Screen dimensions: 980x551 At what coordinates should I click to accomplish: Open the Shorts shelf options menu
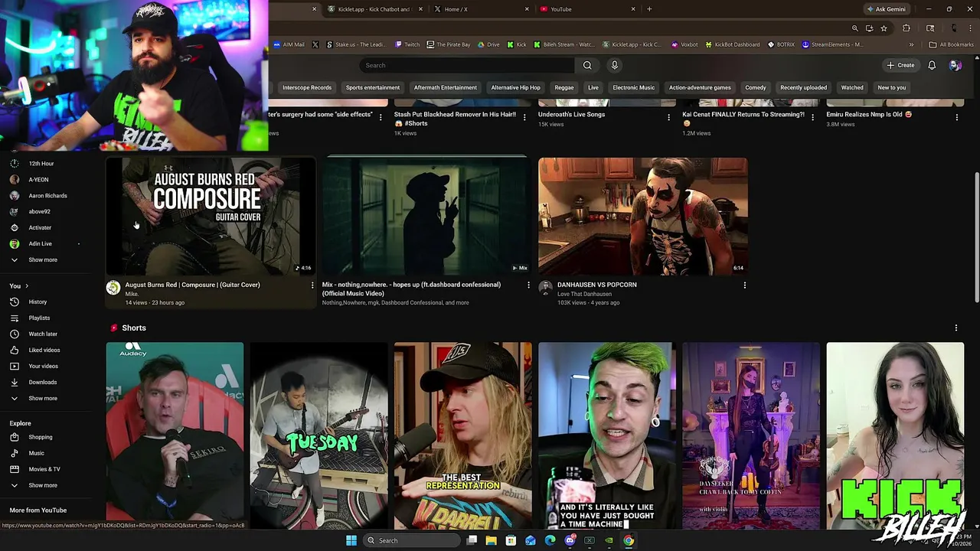[956, 328]
